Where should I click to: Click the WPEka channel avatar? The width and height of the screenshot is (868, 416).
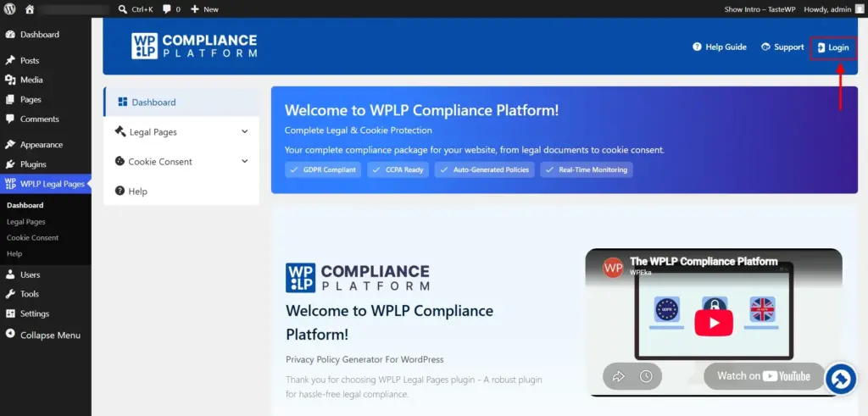(614, 268)
